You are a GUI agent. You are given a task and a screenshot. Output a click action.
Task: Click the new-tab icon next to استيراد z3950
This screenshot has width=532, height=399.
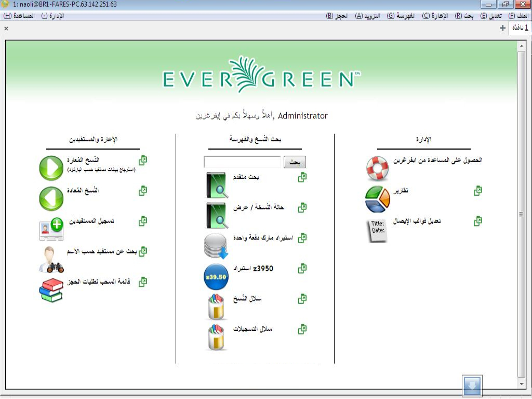click(x=302, y=269)
